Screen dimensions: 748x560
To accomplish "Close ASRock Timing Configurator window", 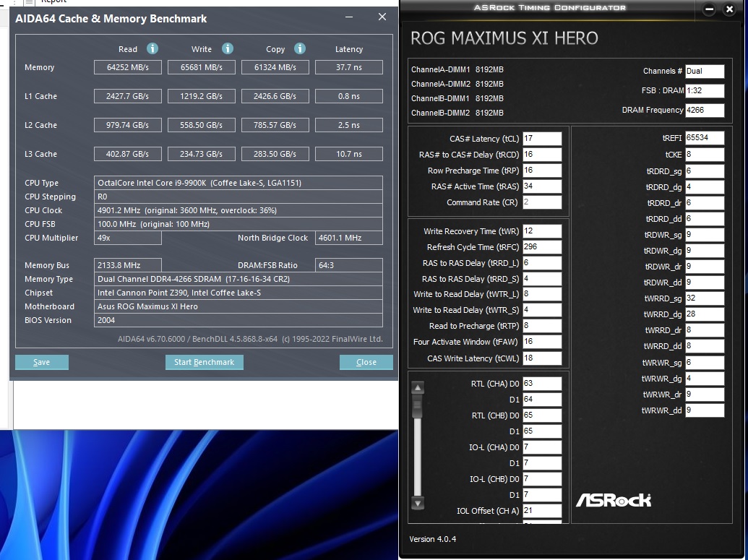I will tap(729, 9).
